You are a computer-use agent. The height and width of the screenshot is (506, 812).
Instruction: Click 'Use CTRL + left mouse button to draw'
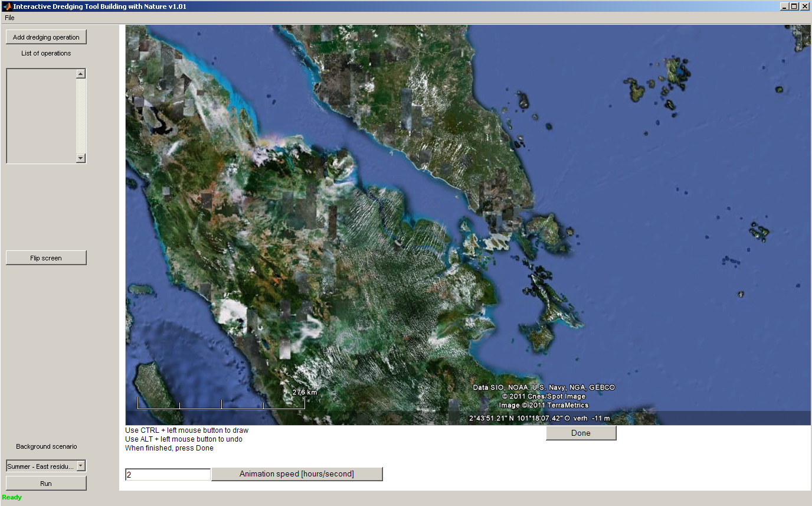click(x=187, y=430)
